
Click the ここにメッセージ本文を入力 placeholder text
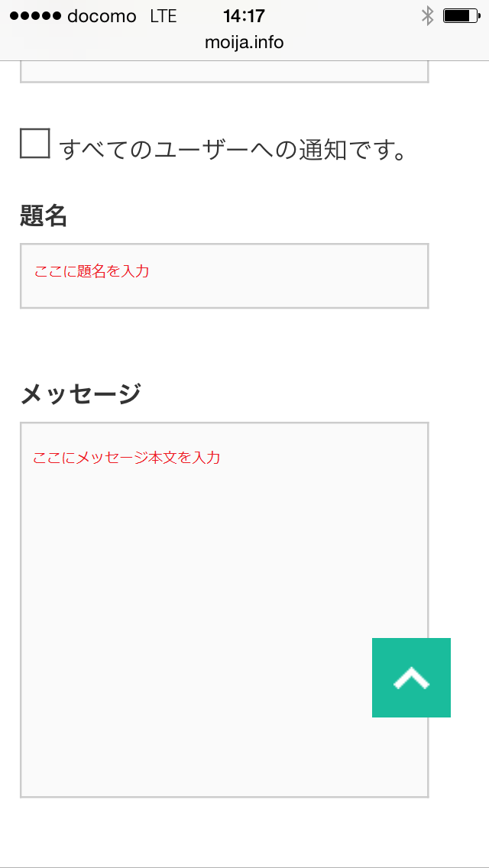(127, 458)
